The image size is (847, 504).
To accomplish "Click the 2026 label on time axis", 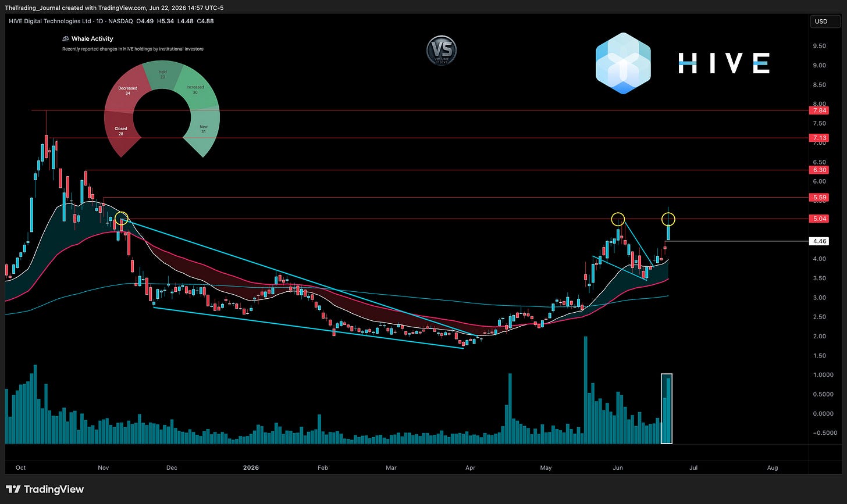I will pos(251,467).
